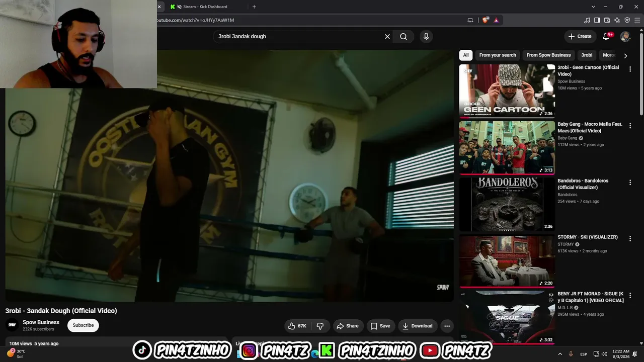Image resolution: width=644 pixels, height=362 pixels.
Task: Open the BENY JR SIGUE thumbnail
Action: [x=507, y=317]
